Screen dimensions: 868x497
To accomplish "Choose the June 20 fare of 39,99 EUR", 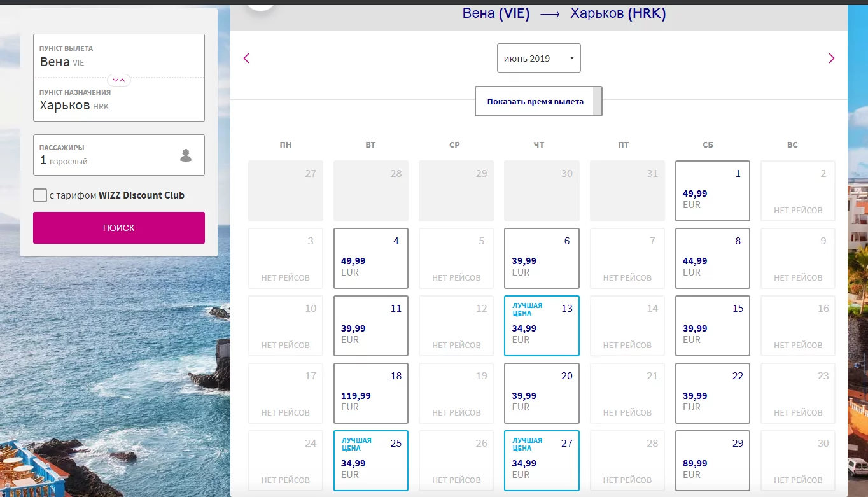I will pyautogui.click(x=542, y=393).
